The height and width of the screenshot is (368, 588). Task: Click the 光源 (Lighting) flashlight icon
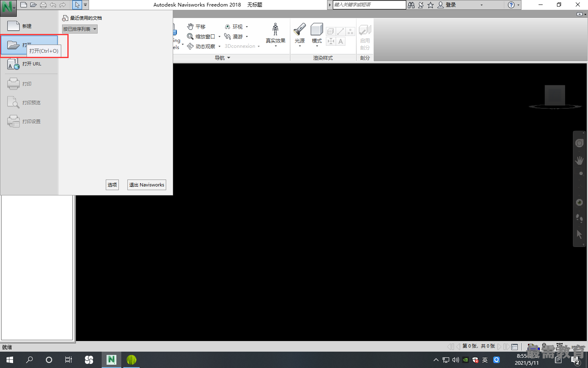pos(300,29)
